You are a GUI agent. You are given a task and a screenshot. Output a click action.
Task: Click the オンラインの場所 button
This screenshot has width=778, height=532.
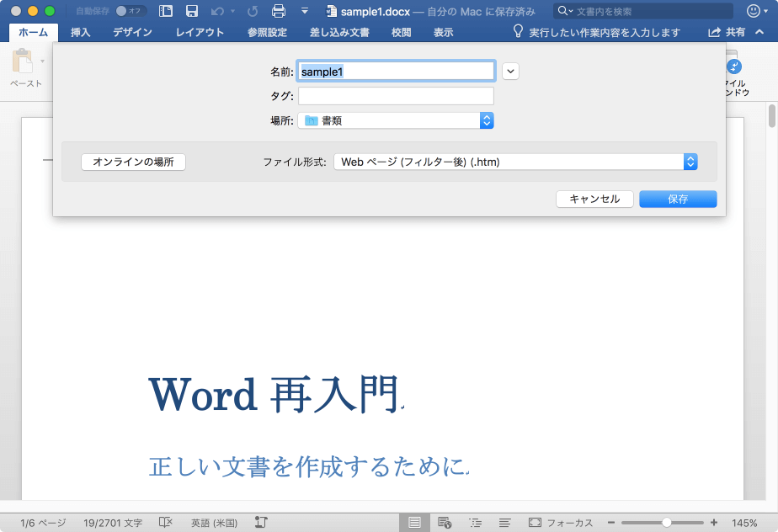pyautogui.click(x=134, y=162)
